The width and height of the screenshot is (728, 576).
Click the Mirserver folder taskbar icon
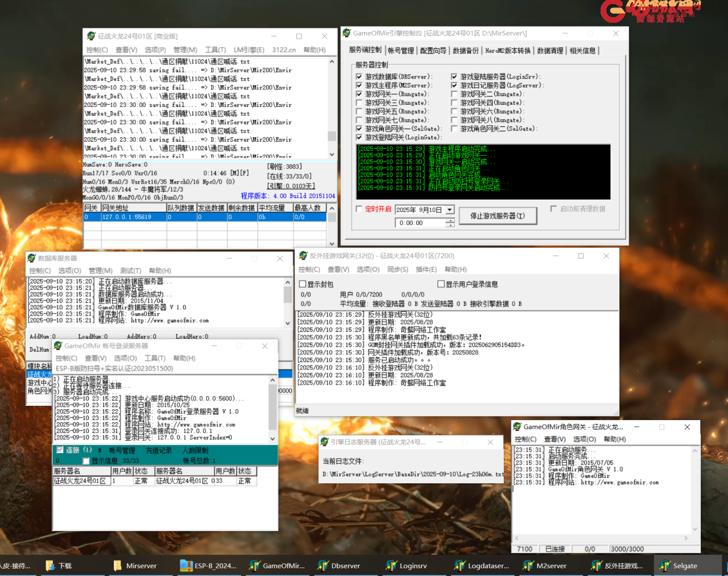point(135,566)
